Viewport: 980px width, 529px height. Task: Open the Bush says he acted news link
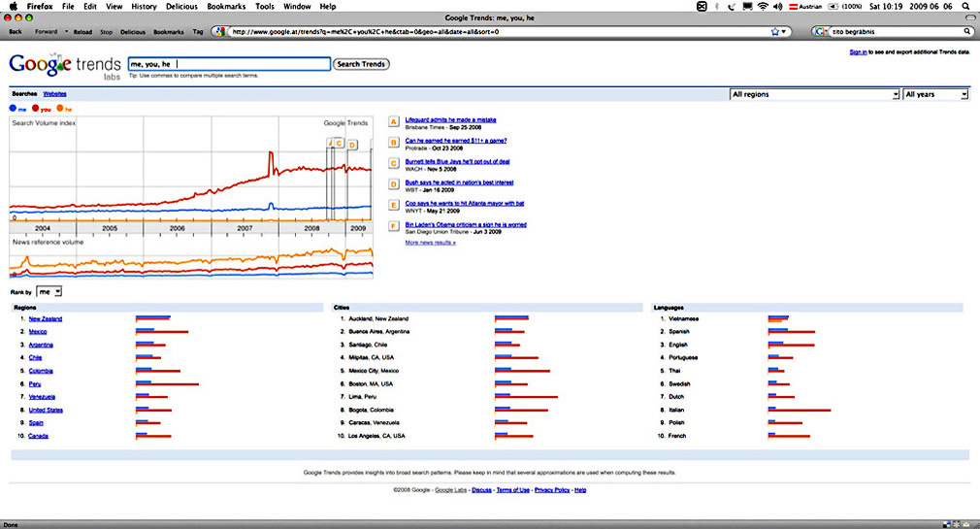coord(459,182)
